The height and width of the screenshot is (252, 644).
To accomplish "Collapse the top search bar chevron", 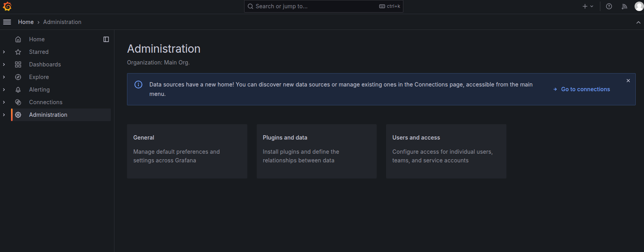I will (x=638, y=22).
